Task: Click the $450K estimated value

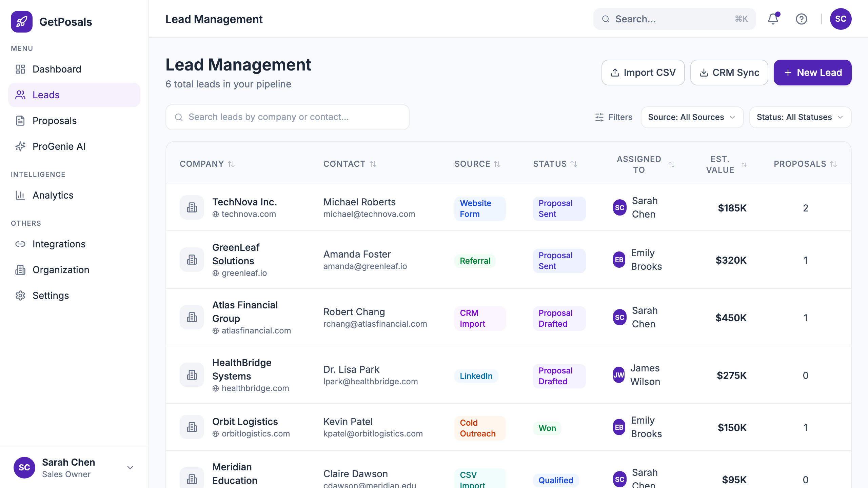Action: [x=731, y=318]
